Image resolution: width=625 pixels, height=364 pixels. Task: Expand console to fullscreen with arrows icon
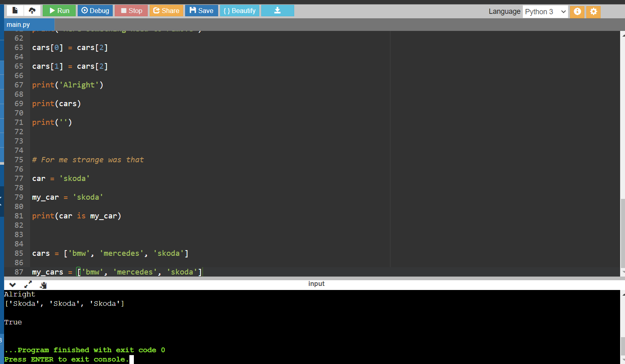pos(28,285)
